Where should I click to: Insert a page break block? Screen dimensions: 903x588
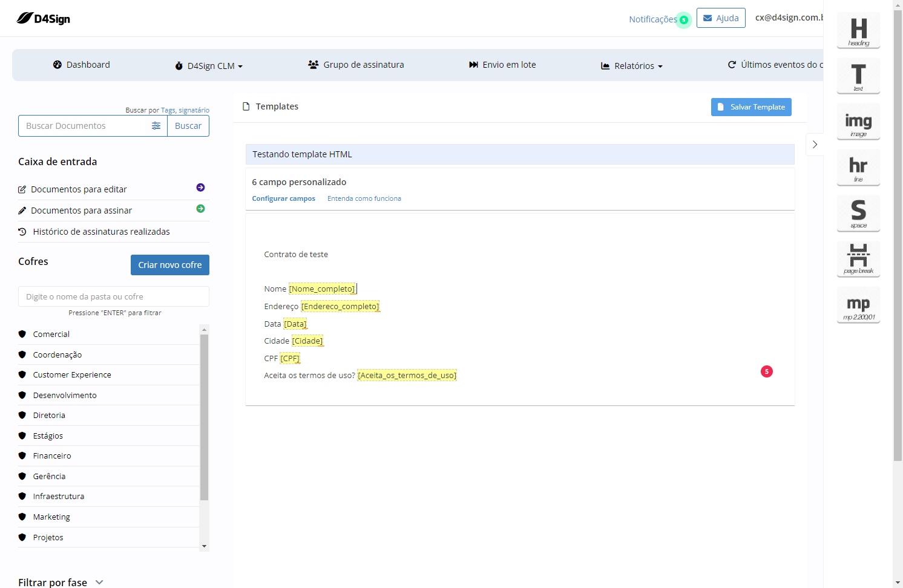pyautogui.click(x=858, y=259)
